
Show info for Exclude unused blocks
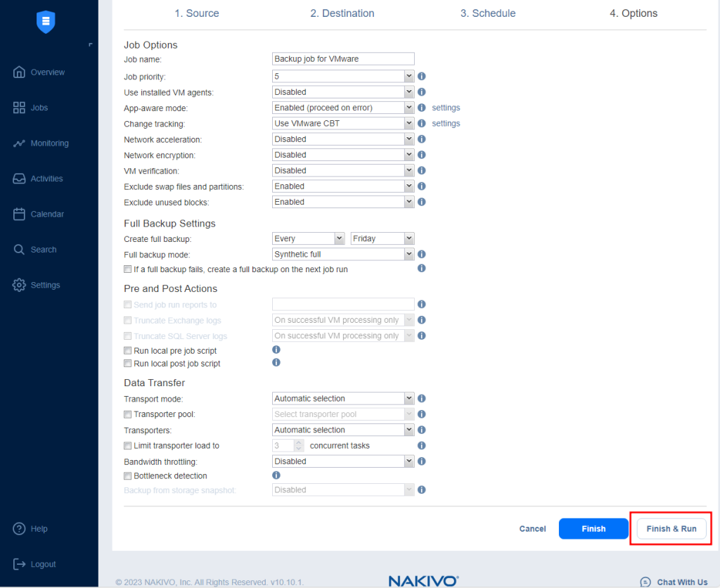pyautogui.click(x=422, y=202)
